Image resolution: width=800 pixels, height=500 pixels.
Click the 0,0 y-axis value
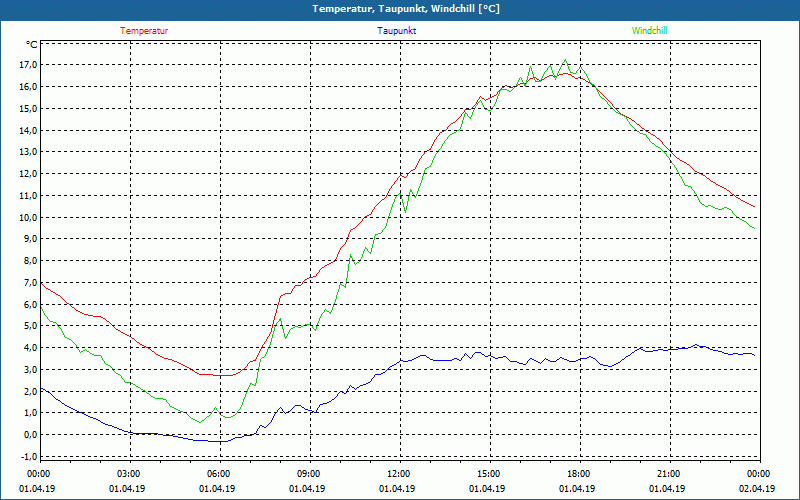(x=30, y=435)
